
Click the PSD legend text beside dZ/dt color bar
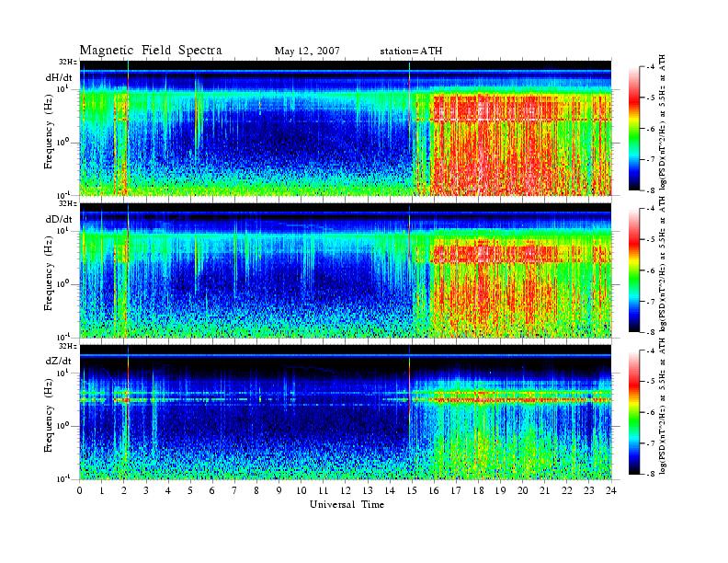pyautogui.click(x=663, y=406)
